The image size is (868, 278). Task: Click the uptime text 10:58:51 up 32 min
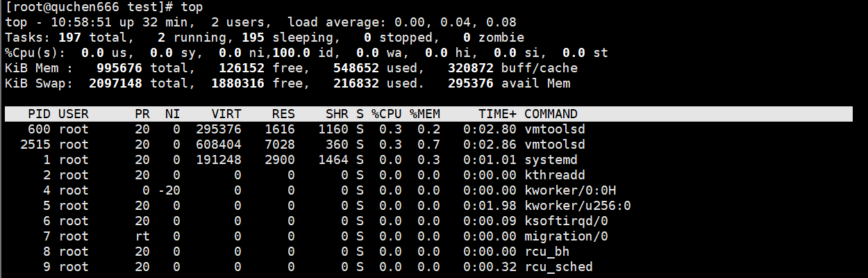tap(119, 22)
